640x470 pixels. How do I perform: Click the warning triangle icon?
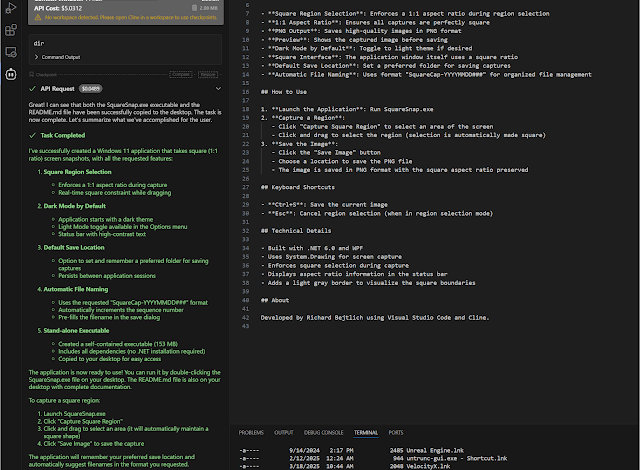(x=38, y=17)
